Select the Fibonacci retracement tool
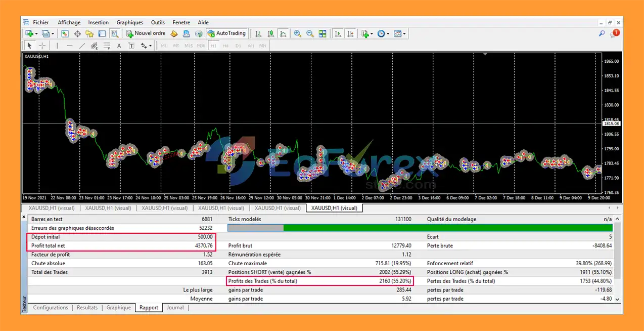Image resolution: width=644 pixels, height=331 pixels. point(107,46)
